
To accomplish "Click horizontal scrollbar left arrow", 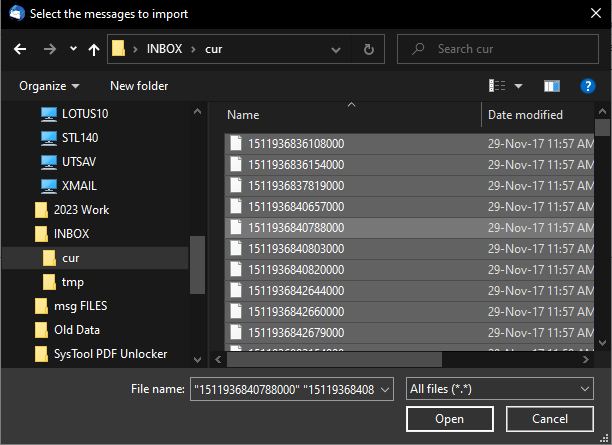I will (x=218, y=360).
